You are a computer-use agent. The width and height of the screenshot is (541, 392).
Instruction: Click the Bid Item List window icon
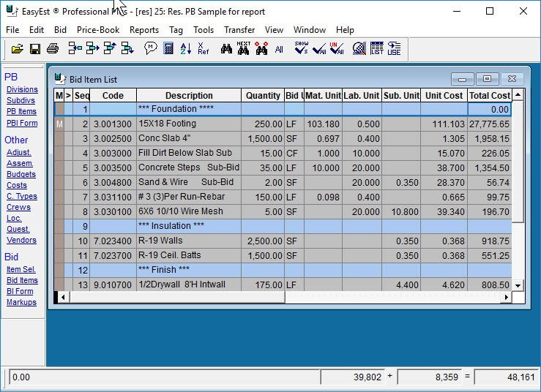click(x=60, y=79)
